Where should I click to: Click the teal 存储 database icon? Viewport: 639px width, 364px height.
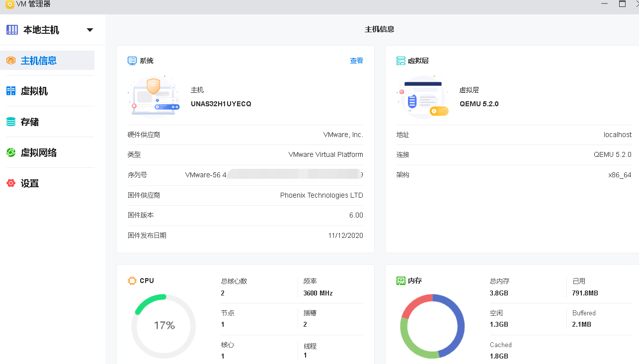click(11, 122)
